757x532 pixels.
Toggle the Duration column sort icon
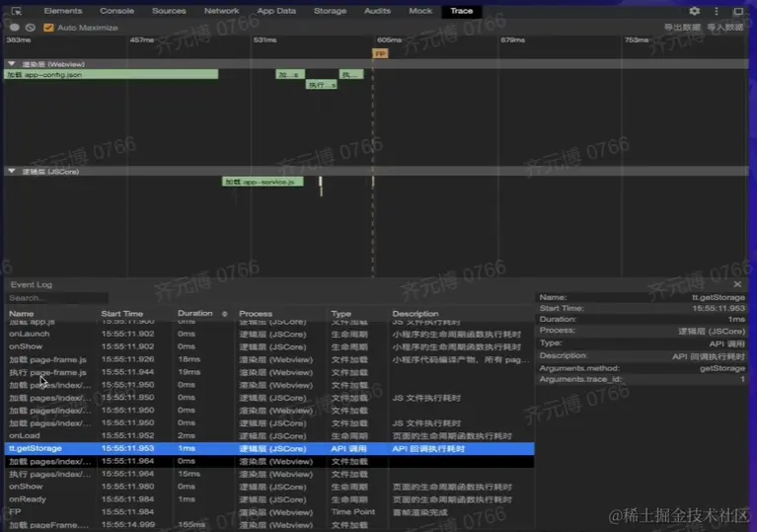point(224,314)
